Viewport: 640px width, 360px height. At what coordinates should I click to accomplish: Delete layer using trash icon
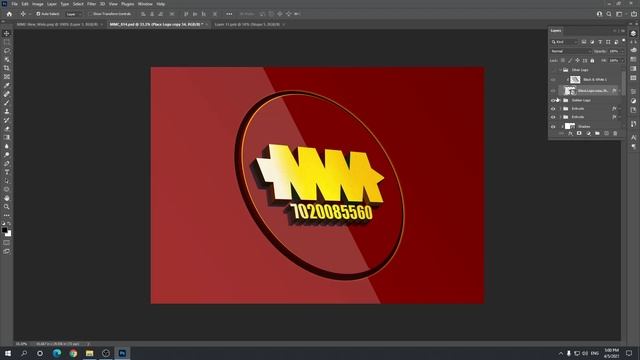615,133
